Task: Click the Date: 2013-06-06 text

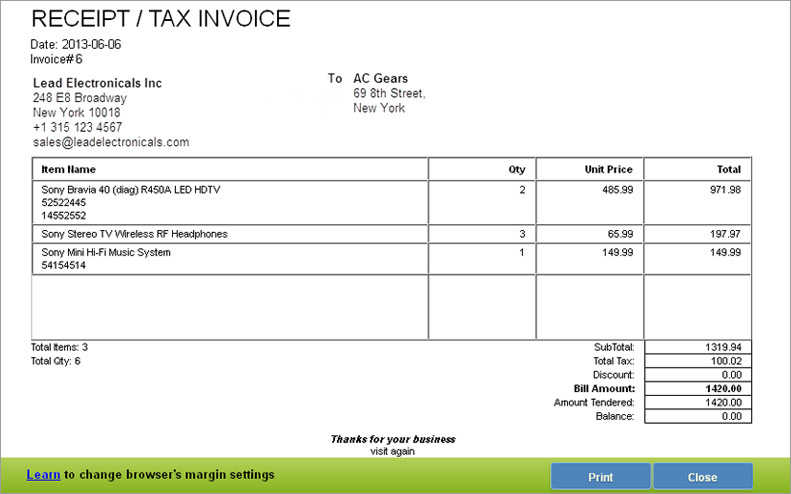Action: [76, 44]
